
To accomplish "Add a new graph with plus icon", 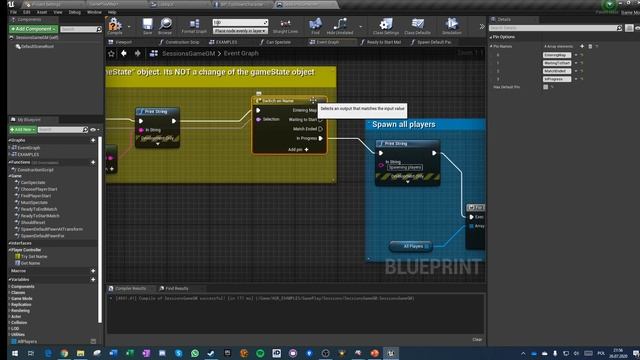I will 93,140.
